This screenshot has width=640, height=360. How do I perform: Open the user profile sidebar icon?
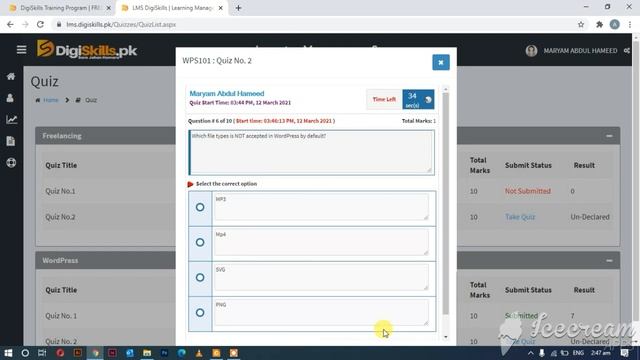tap(11, 98)
